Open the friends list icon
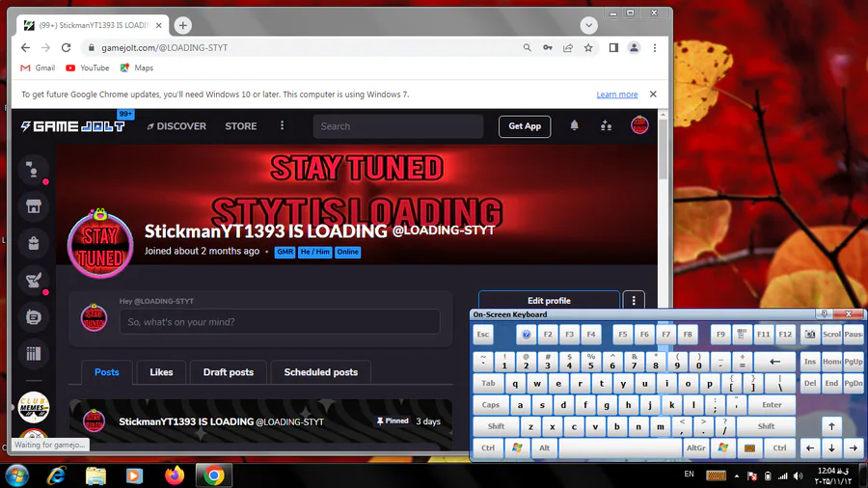This screenshot has height=488, width=868. (607, 126)
